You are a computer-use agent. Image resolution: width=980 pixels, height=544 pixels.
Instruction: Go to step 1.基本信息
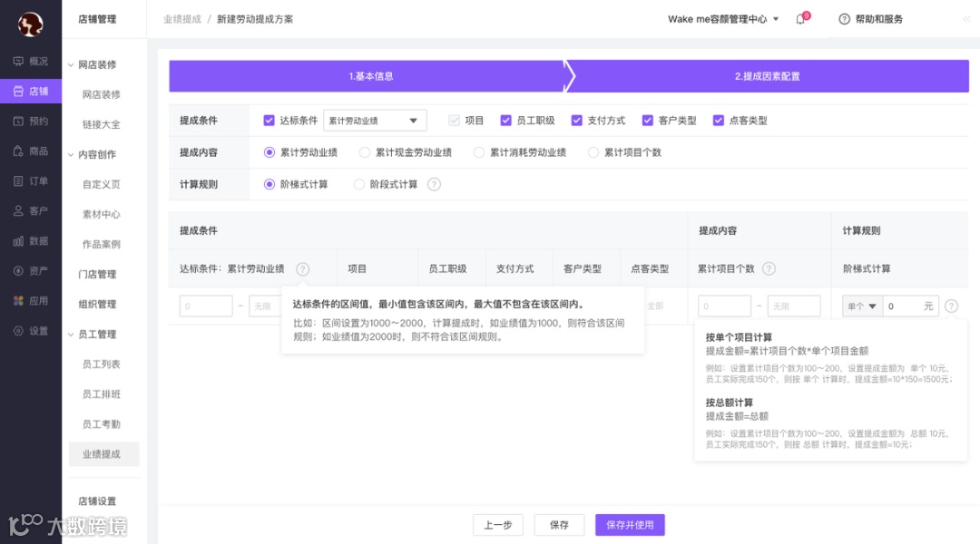(371, 76)
